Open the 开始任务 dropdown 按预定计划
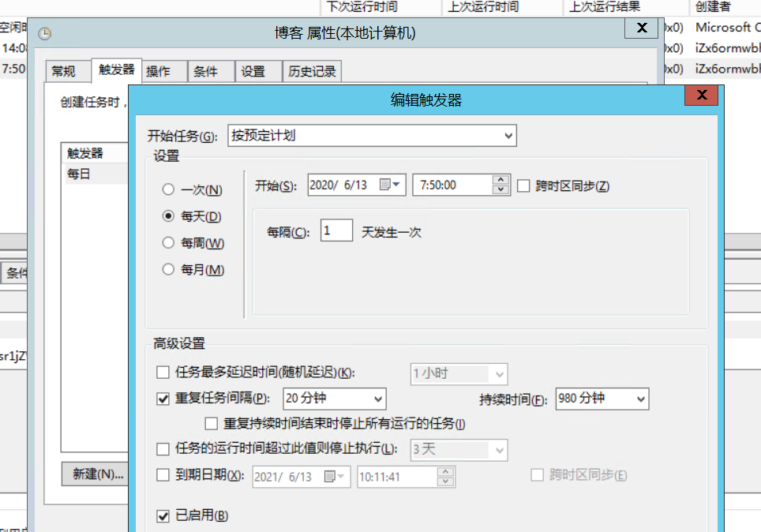761x532 pixels. point(373,136)
